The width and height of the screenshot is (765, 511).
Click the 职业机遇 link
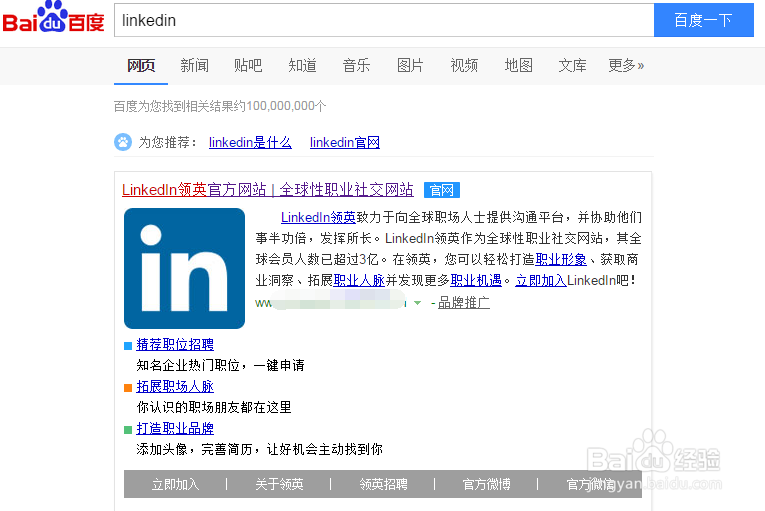pyautogui.click(x=476, y=280)
